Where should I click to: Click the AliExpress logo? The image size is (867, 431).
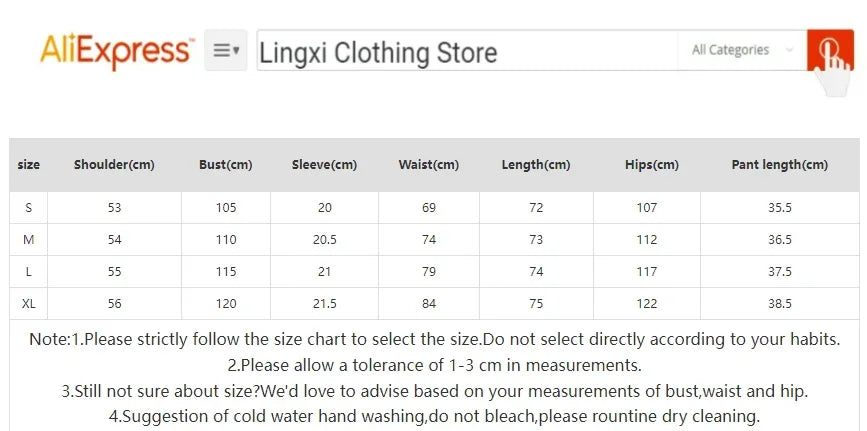pyautogui.click(x=116, y=50)
